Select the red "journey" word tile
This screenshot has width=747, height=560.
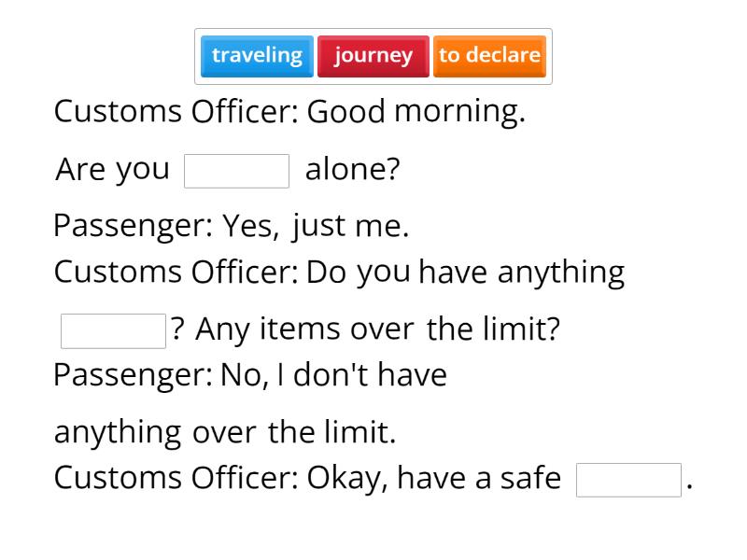[373, 55]
